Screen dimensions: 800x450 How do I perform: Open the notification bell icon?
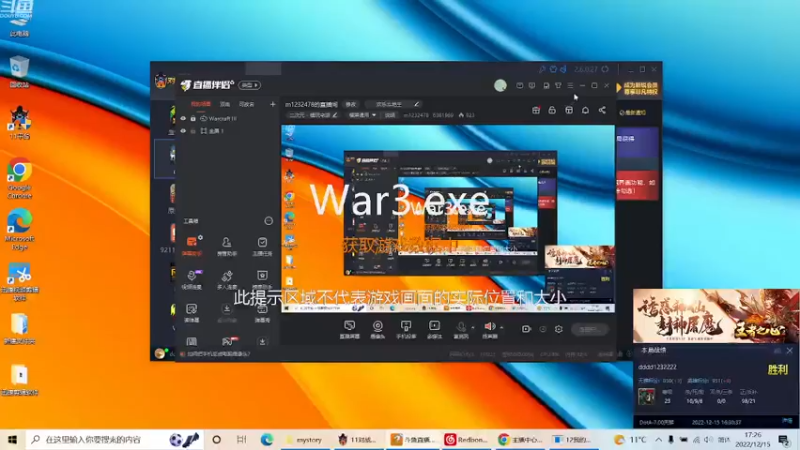(x=585, y=110)
